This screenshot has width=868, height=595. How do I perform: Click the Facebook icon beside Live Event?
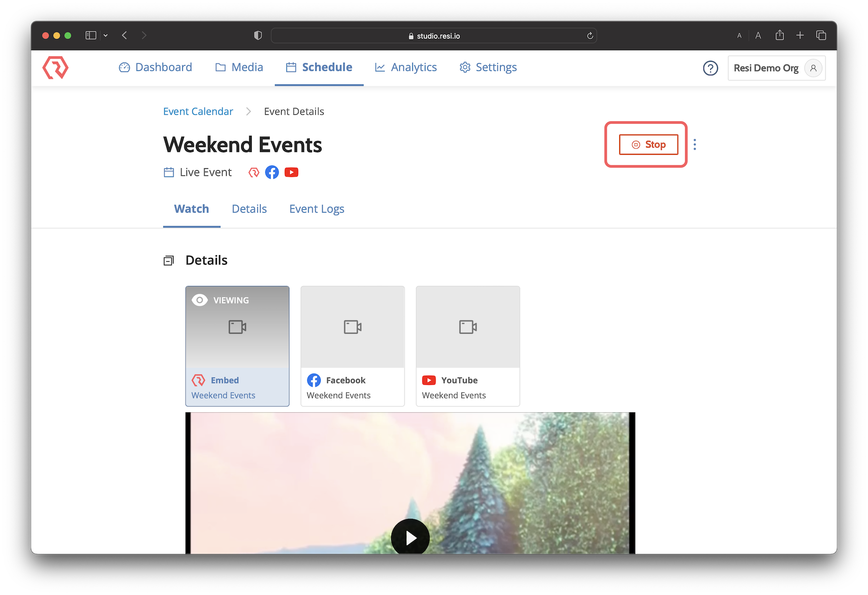pos(272,172)
